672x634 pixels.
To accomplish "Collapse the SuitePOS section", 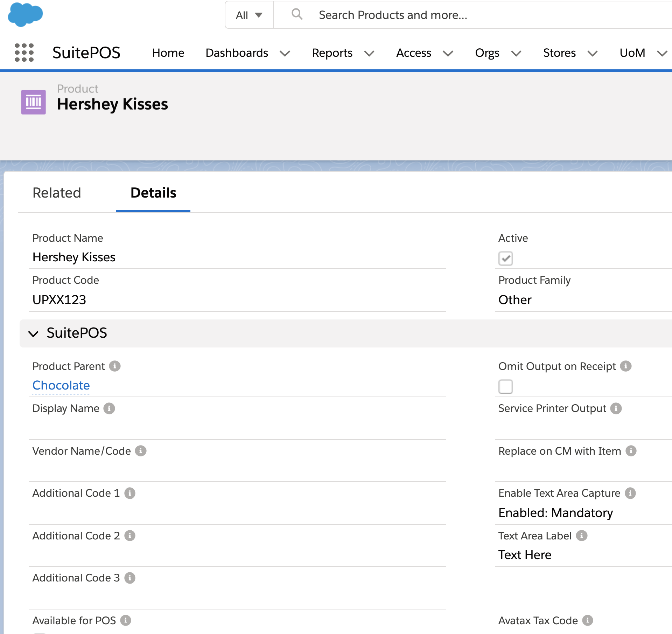I will [x=34, y=333].
